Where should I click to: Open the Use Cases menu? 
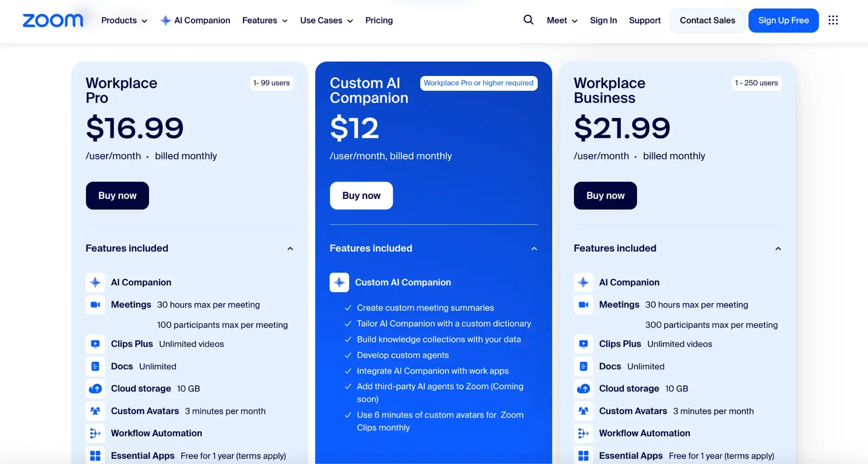[x=326, y=20]
